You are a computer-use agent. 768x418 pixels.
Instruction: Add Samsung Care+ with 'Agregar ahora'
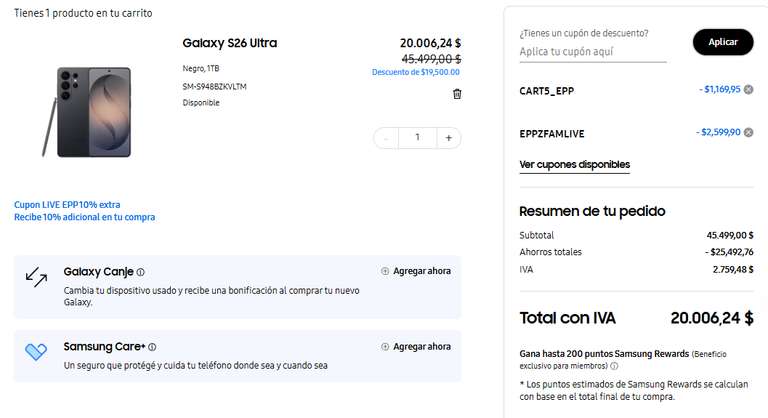click(x=416, y=346)
